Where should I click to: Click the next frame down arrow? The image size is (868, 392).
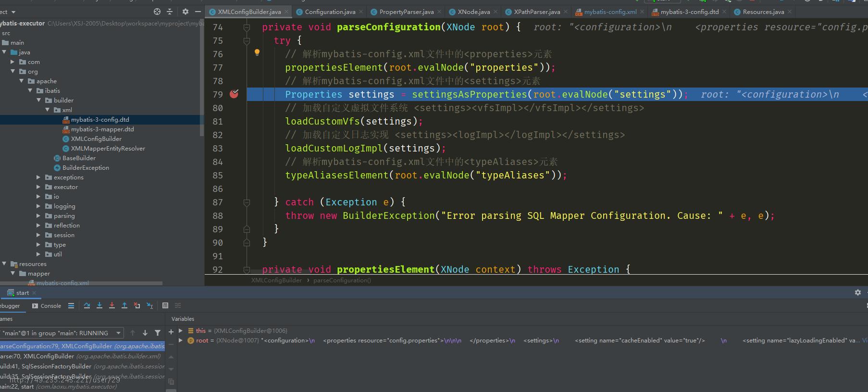(x=145, y=333)
